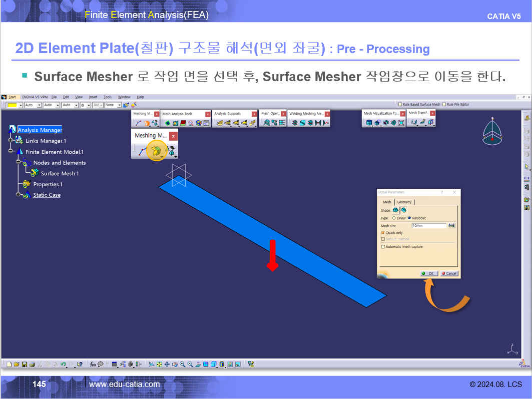Click the save disk icon in right toolbar
Image resolution: width=532 pixels, height=399 pixels.
(526, 208)
